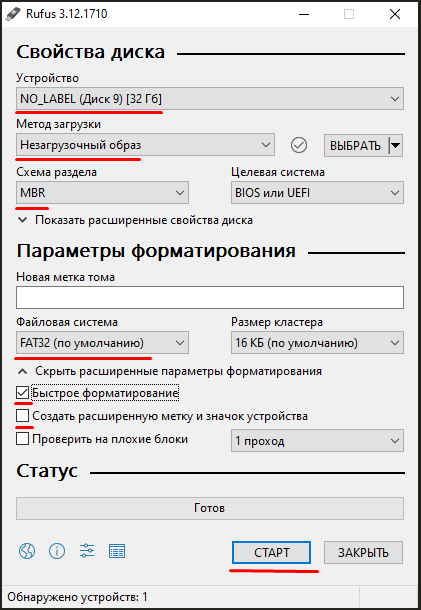The width and height of the screenshot is (421, 610).
Task: Enable Создать расширенную метку и значок checkbox
Action: tap(23, 416)
